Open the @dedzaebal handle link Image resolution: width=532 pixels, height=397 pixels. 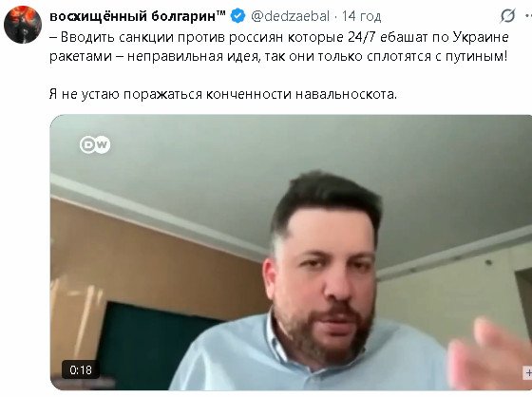[290, 16]
